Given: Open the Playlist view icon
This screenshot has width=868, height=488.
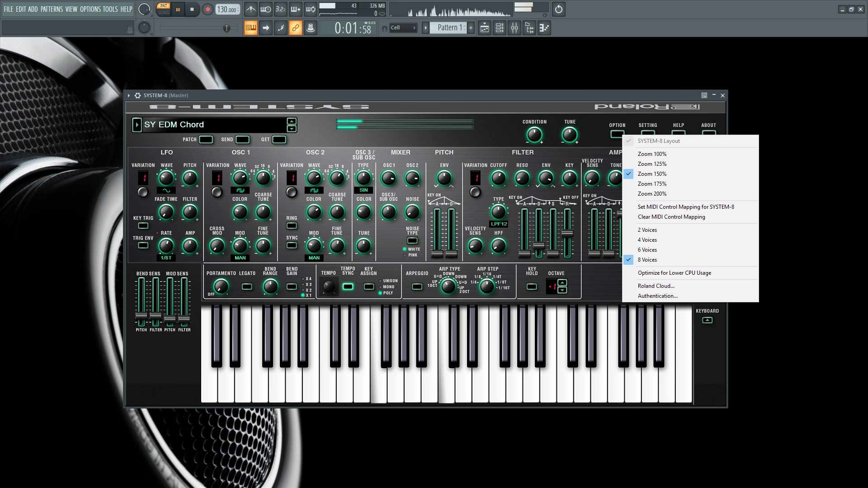Looking at the screenshot, I should 485,28.
